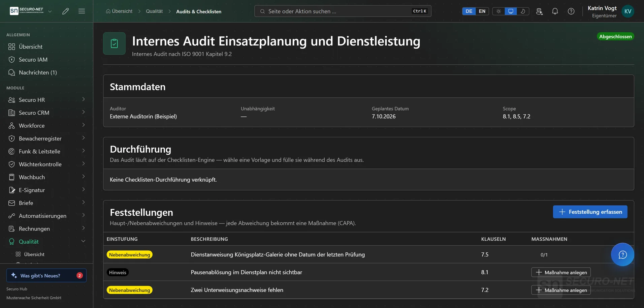The image size is (644, 308).
Task: Open the floating help chat bubble
Action: point(622,254)
